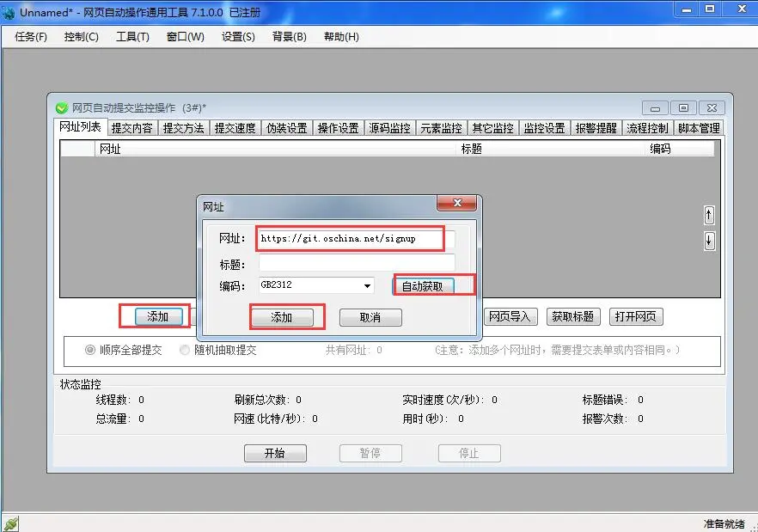Screen dimensions: 758x532
Task: Switch to the 监控设置 tab
Action: pyautogui.click(x=545, y=128)
